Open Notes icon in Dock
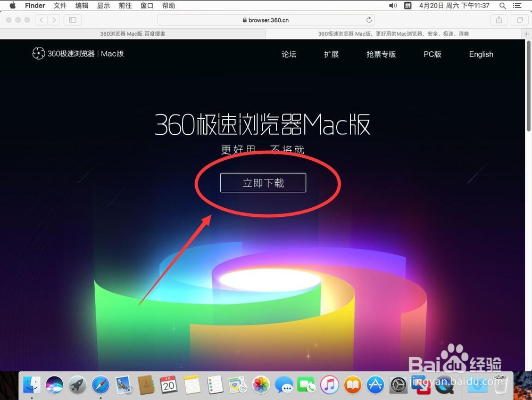This screenshot has width=532, height=400. pos(193,385)
